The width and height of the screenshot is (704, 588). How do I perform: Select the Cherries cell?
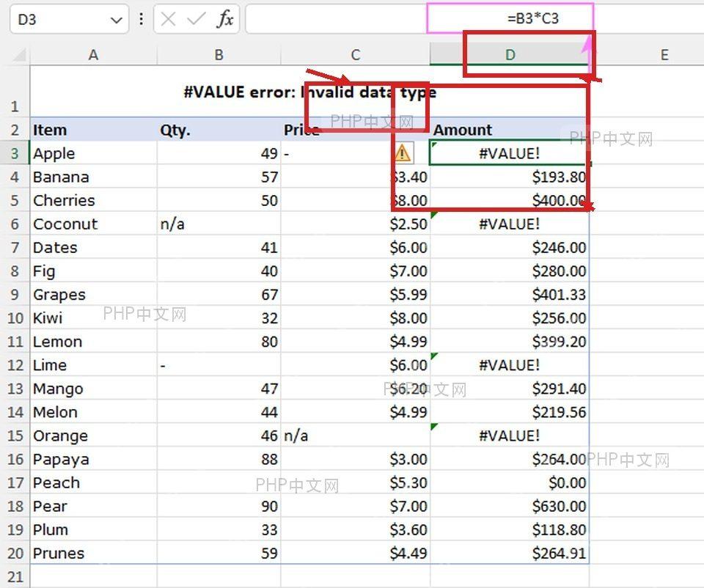pyautogui.click(x=93, y=200)
